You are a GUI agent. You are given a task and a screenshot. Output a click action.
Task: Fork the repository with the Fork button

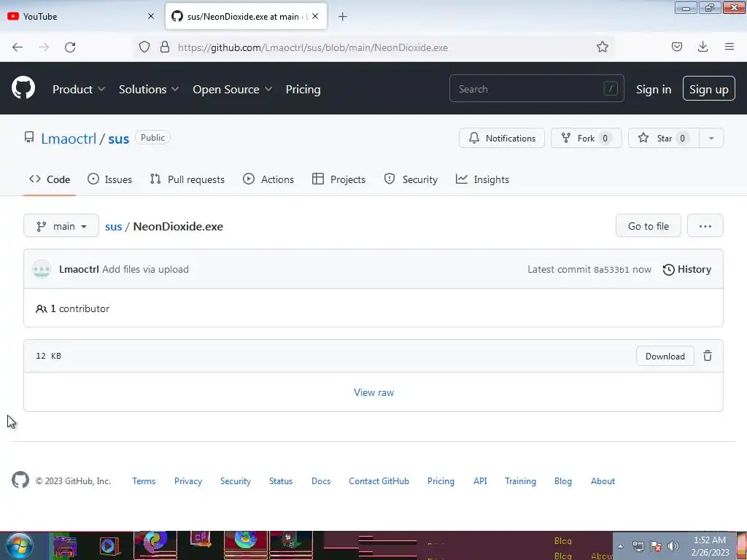pyautogui.click(x=587, y=138)
